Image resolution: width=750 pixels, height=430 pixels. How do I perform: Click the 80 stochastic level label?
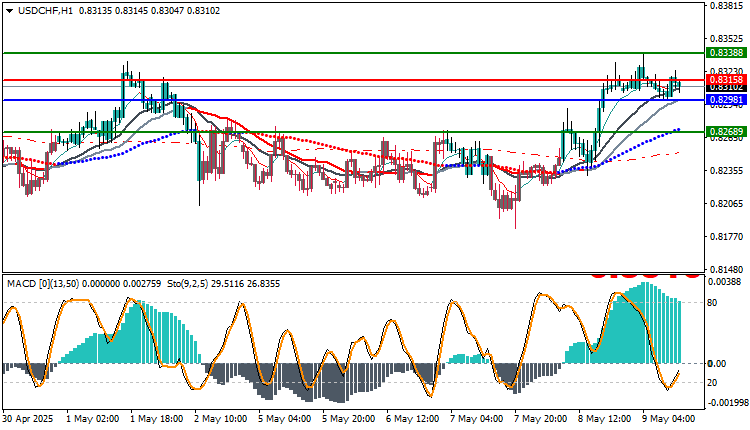(712, 303)
